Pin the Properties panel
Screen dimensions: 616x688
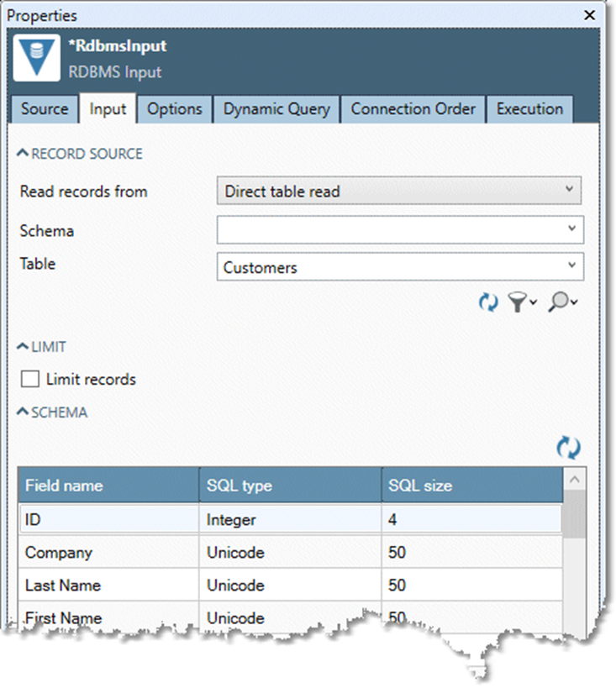[572, 15]
